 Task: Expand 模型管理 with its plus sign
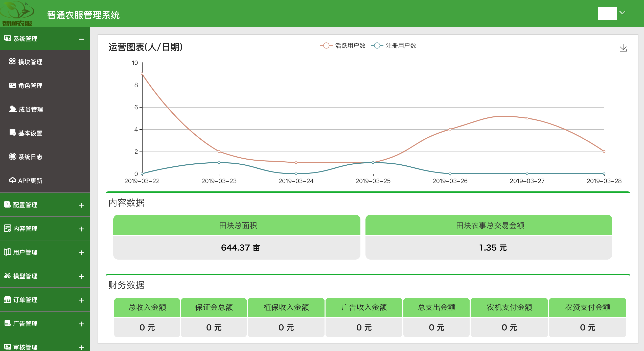(x=81, y=276)
